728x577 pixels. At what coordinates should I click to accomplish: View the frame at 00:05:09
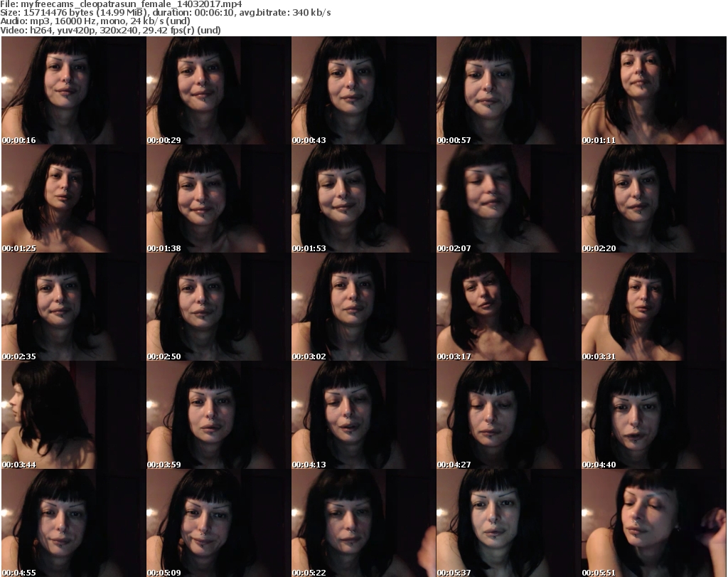click(x=219, y=523)
